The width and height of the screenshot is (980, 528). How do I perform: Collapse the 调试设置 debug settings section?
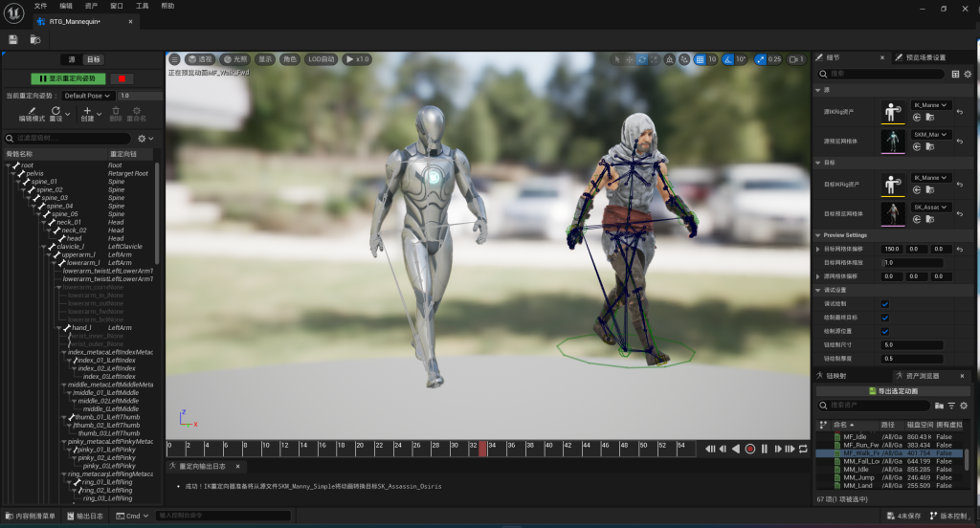[x=818, y=290]
